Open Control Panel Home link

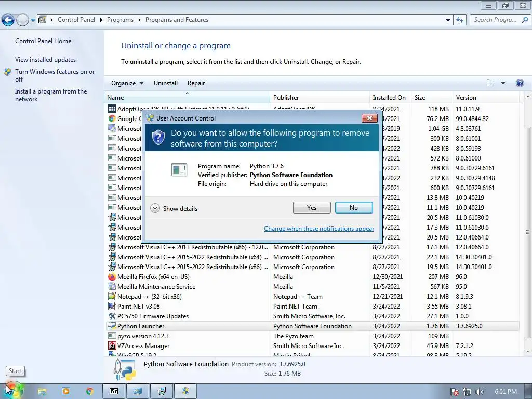pyautogui.click(x=43, y=41)
